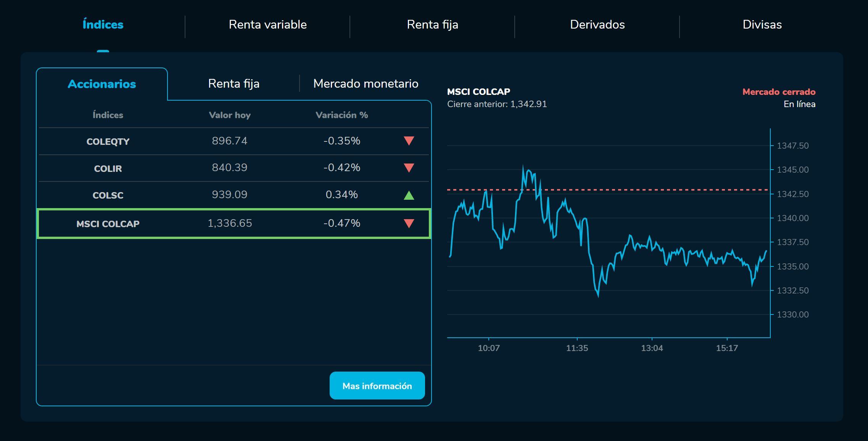868x441 pixels.
Task: Click the green up triangle next to COLSC
Action: pos(408,195)
